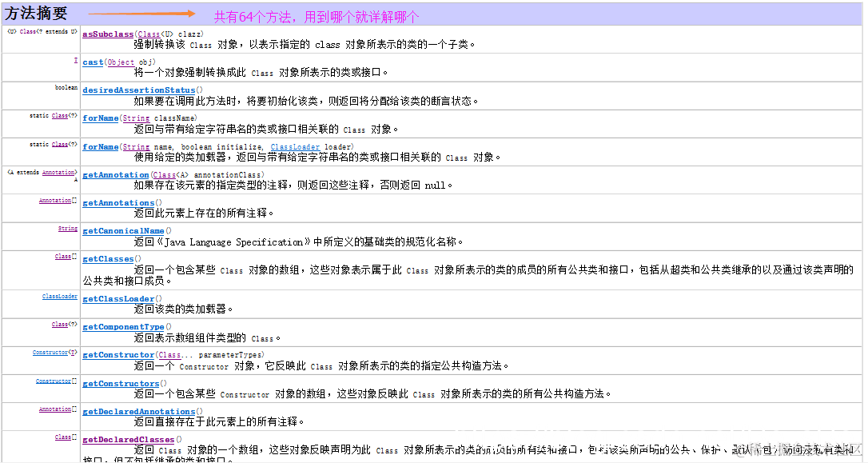Image resolution: width=868 pixels, height=463 pixels.
Task: Open the getAnnotations method link
Action: [118, 203]
